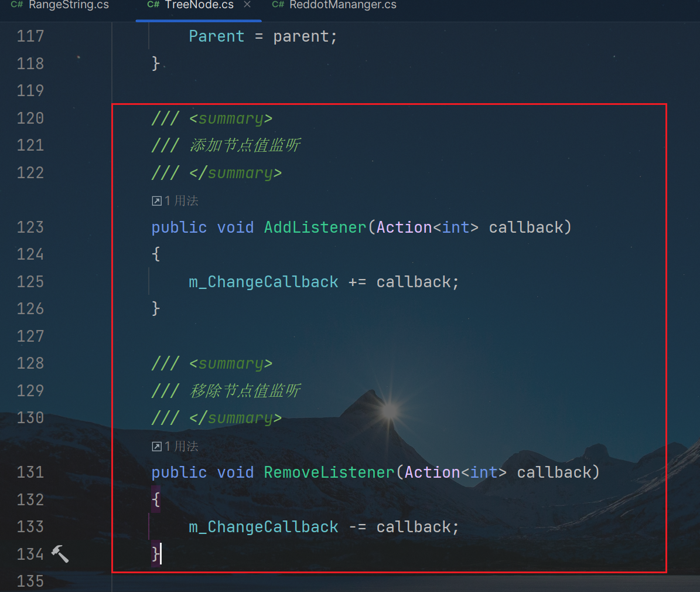Viewport: 700px width, 592px height.
Task: Click the usages arrow icon above RemoveListener
Action: tap(156, 447)
